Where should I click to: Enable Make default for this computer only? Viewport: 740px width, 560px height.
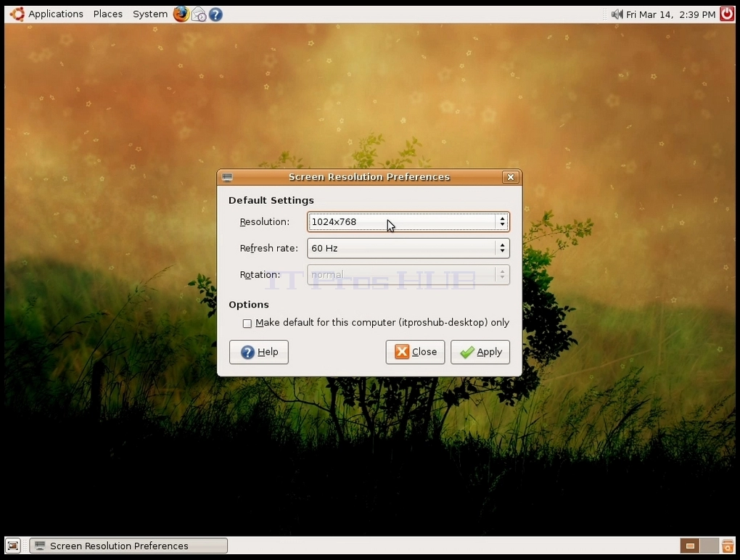coord(247,324)
